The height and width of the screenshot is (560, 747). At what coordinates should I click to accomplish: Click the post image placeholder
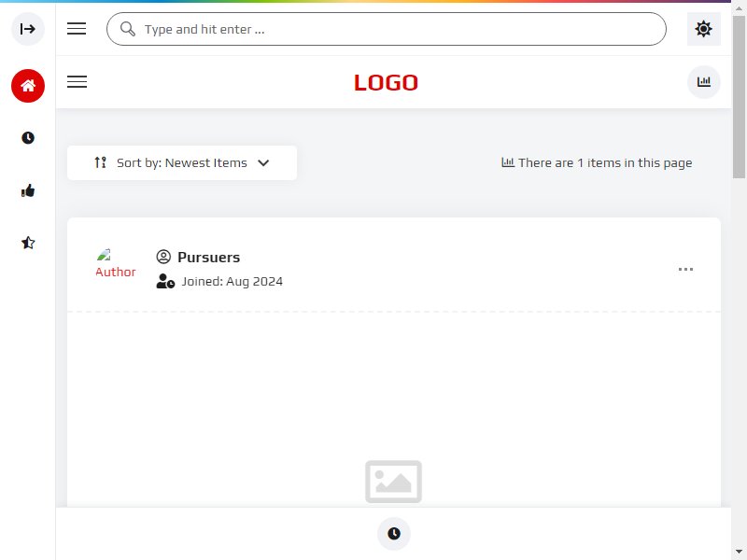click(x=393, y=481)
